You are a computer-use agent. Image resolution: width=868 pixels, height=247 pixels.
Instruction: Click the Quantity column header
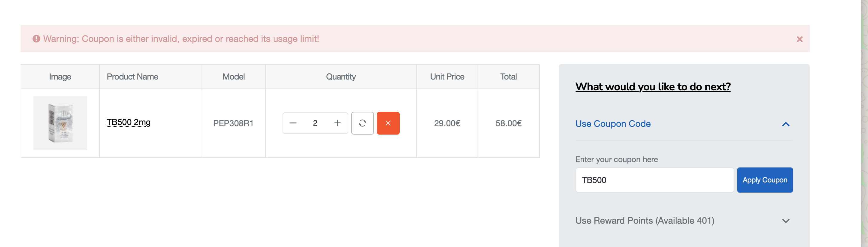coord(341,77)
